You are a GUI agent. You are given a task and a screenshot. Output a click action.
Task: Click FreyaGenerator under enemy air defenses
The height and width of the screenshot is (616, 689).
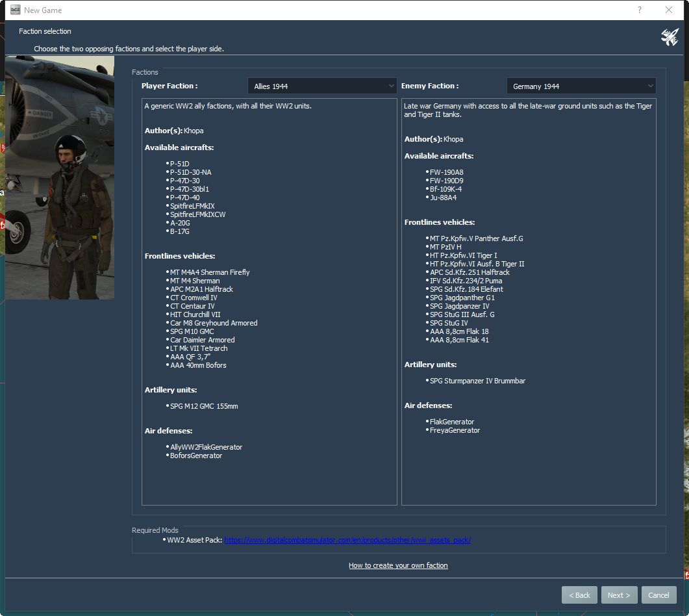tap(455, 430)
